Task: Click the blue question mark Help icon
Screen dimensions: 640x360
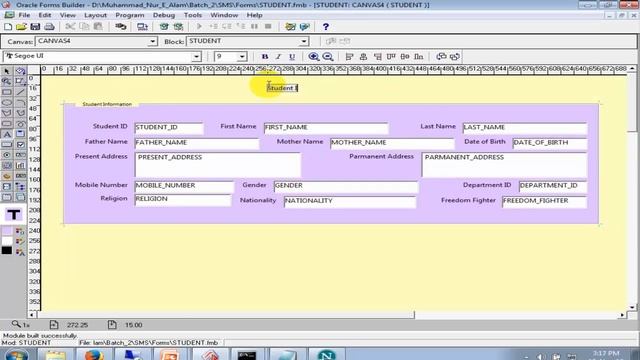Action: [325, 27]
